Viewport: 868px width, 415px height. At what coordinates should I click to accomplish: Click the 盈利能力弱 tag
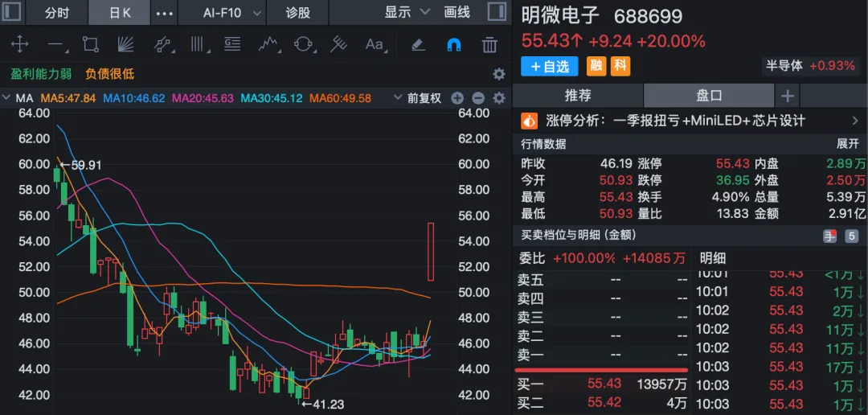click(41, 74)
